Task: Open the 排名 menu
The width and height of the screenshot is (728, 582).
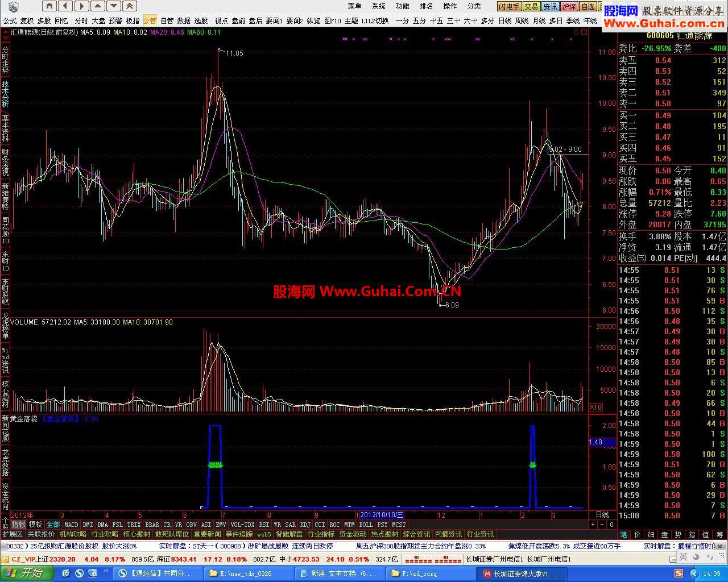Action: click(x=426, y=6)
